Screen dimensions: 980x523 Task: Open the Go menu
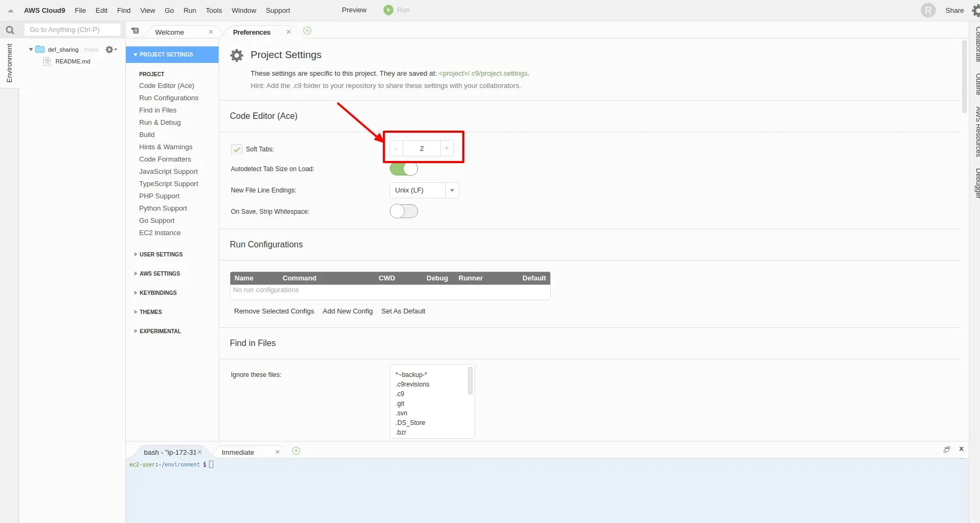pos(170,10)
